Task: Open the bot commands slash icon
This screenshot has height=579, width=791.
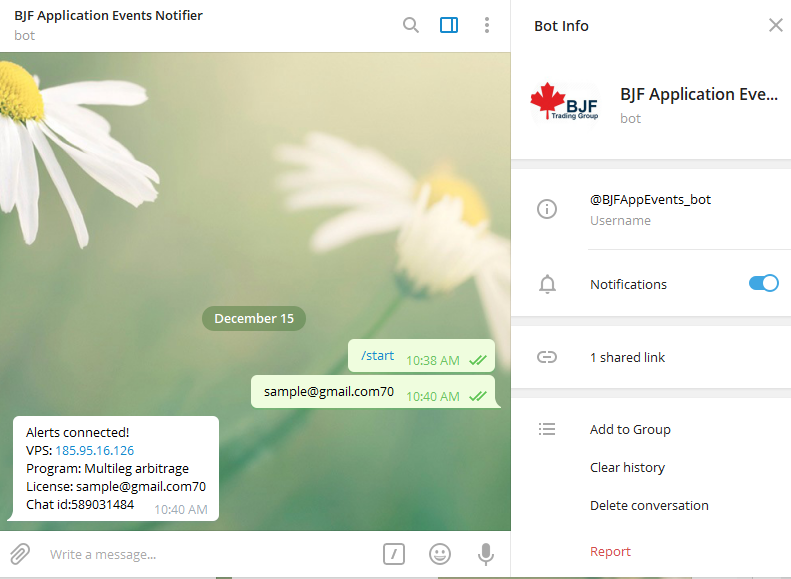Action: coord(393,554)
